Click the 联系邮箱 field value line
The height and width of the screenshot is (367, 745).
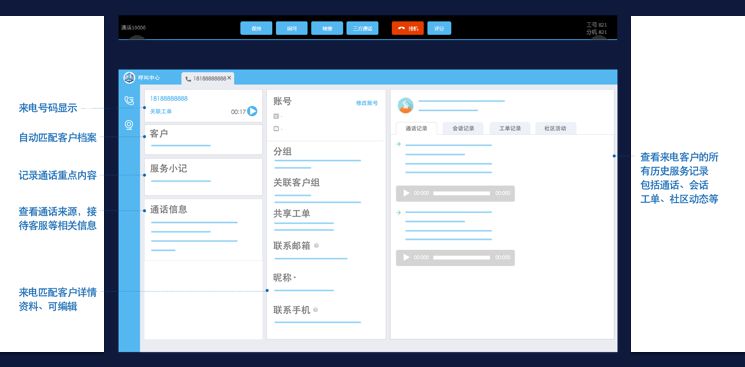[311, 259]
